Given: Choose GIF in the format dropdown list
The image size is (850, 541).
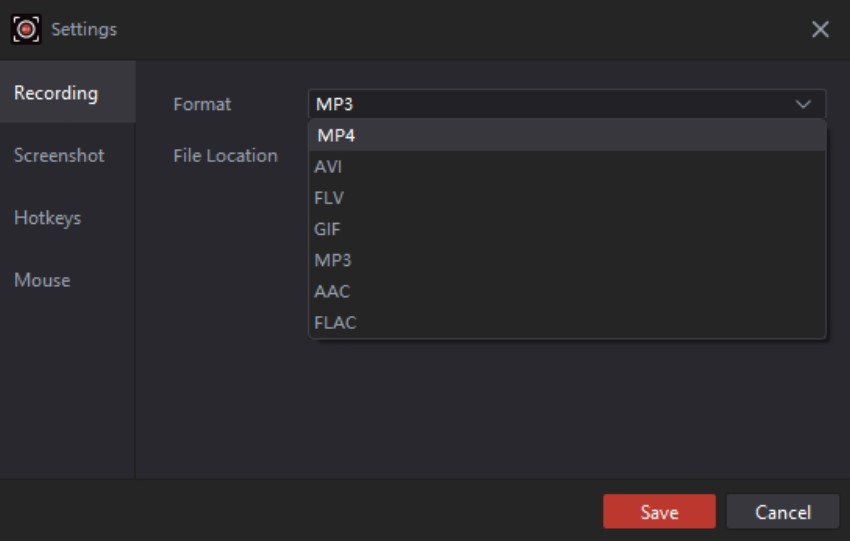Looking at the screenshot, I should point(327,229).
